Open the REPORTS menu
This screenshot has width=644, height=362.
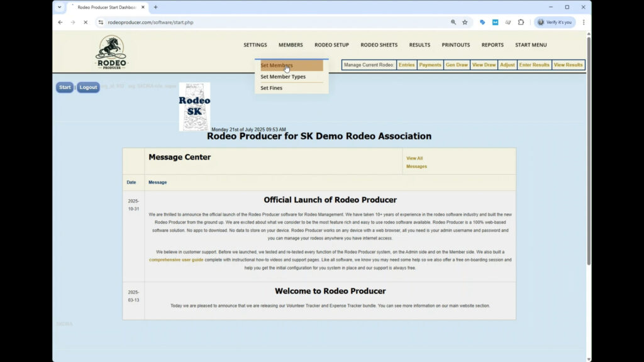tap(492, 45)
